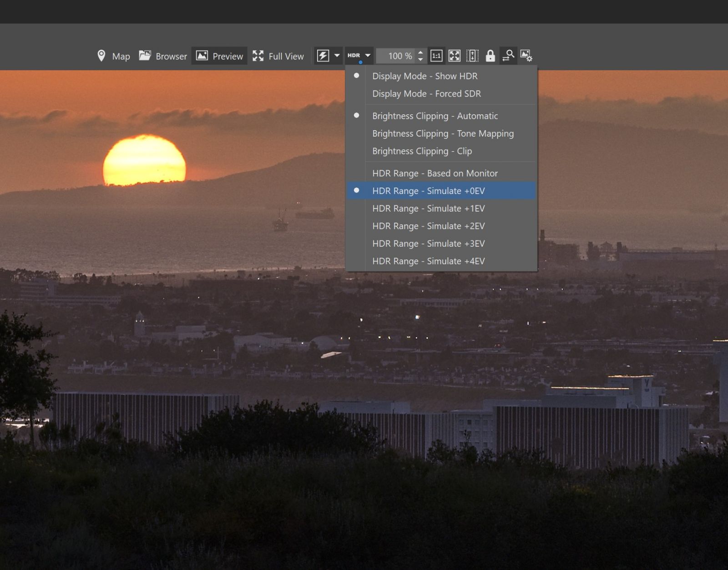Open preview settings via the image-gear icon
728x570 pixels.
coord(526,56)
